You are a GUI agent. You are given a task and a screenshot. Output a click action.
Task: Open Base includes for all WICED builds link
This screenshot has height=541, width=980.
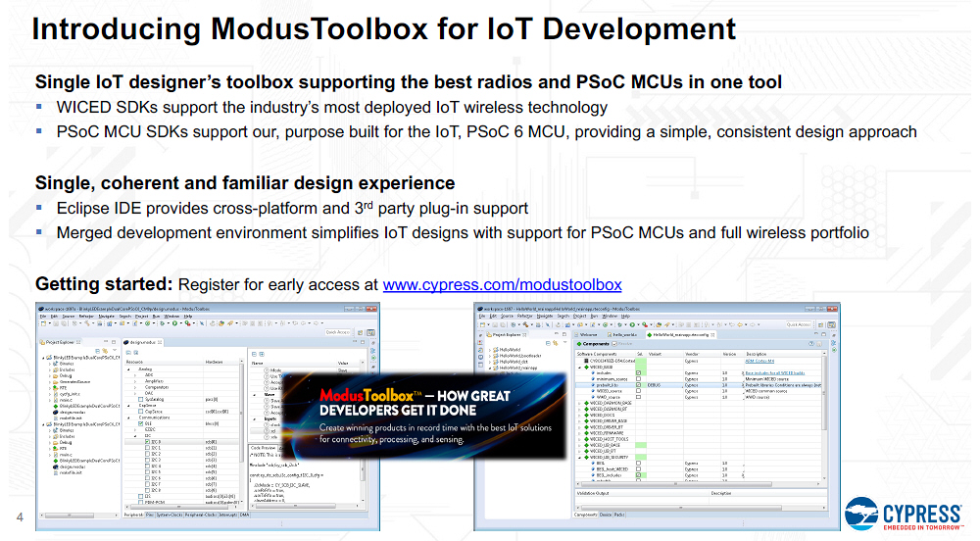point(775,373)
